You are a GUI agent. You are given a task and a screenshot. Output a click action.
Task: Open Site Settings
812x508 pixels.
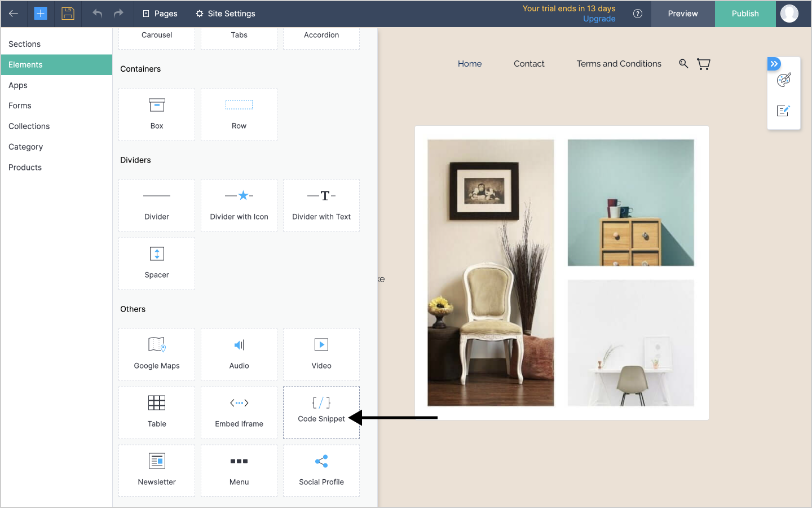click(x=226, y=14)
